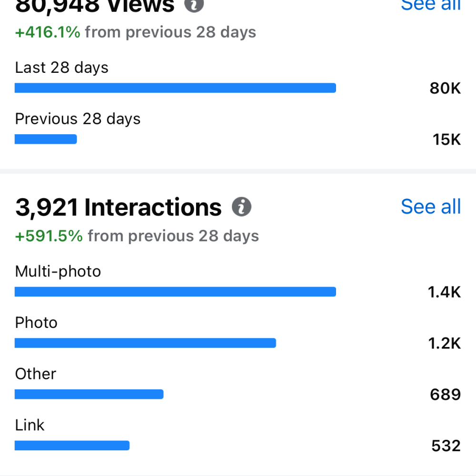Open See all for Views
Screen dimensions: 476x476
(431, 5)
